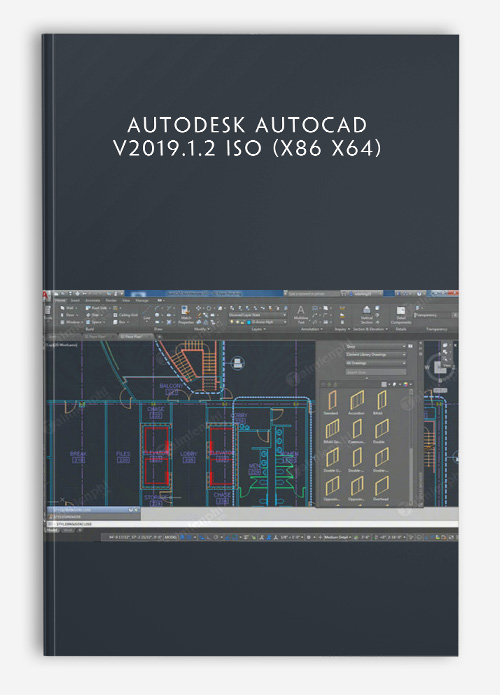
Task: Choose the Bifold door style icon
Action: (x=381, y=401)
